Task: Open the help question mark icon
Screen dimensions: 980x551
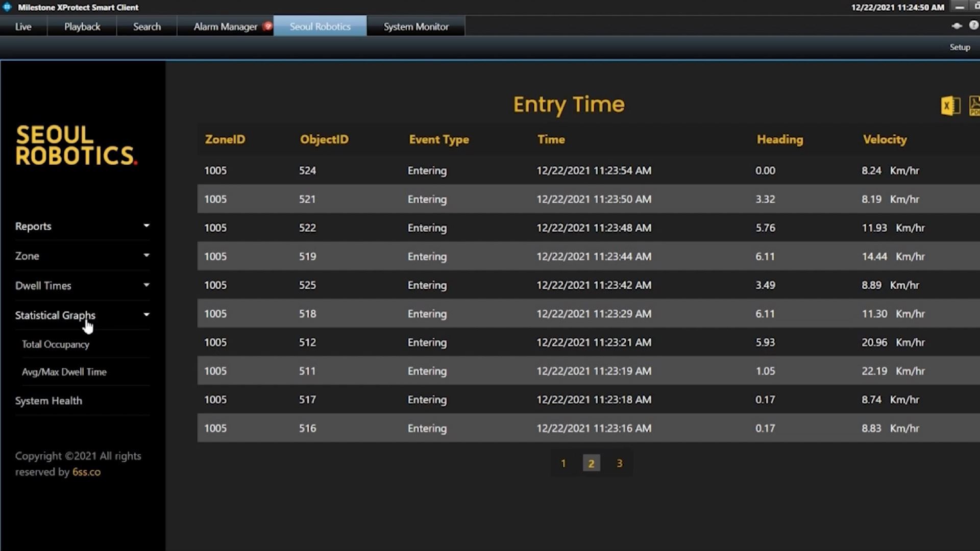Action: 974,26
